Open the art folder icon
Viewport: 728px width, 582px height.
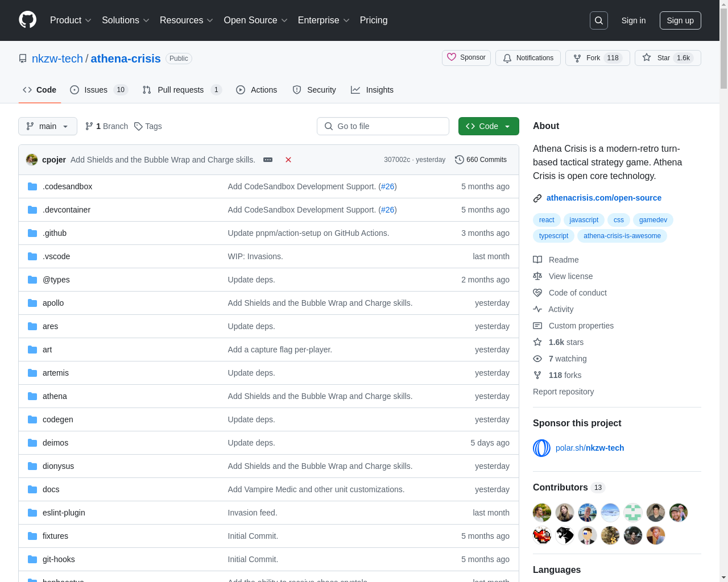(x=32, y=350)
